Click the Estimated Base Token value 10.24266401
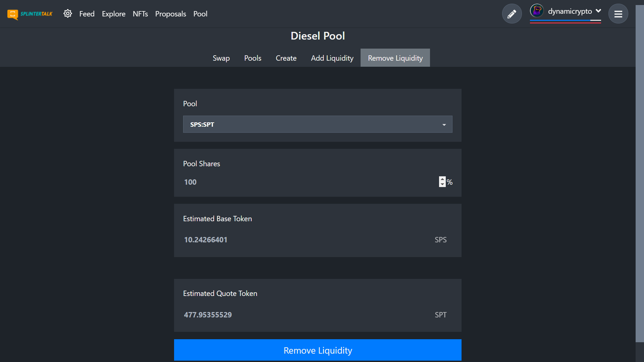This screenshot has height=362, width=644. tap(206, 240)
